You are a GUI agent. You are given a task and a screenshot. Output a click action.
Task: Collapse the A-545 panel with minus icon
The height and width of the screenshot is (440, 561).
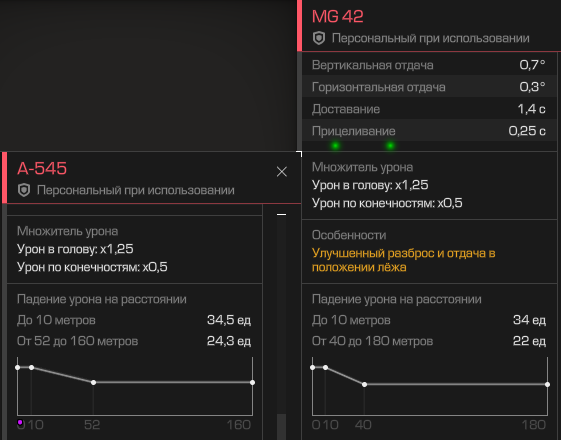[x=282, y=215]
